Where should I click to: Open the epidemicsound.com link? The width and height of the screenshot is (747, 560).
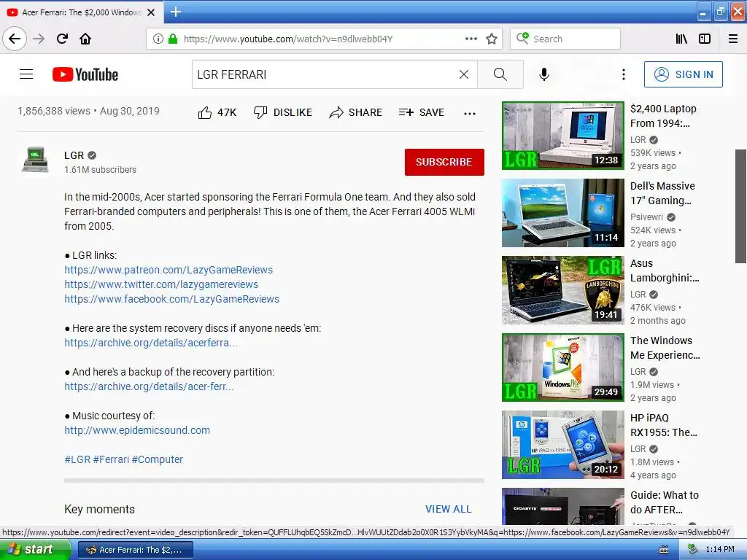click(137, 430)
